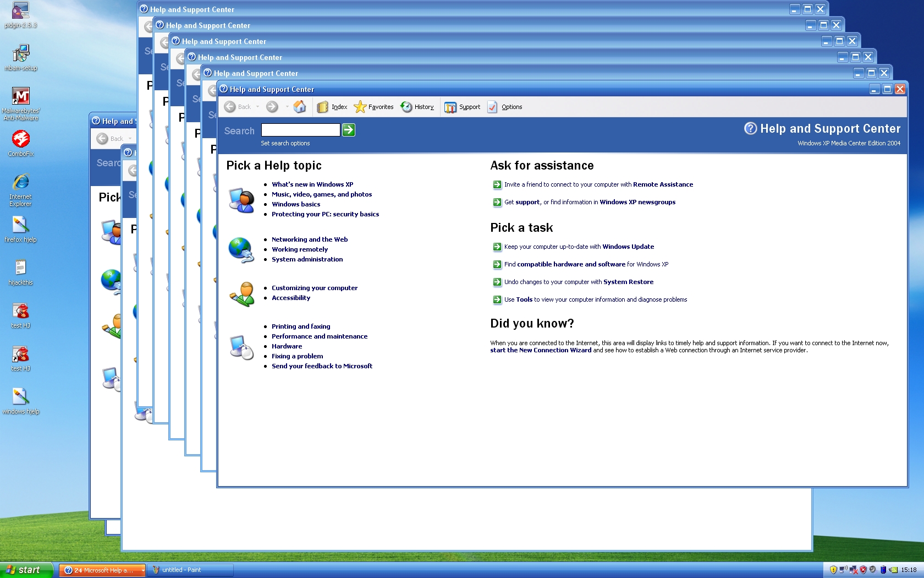Expand the Back button history dropdown arrow

click(x=258, y=107)
